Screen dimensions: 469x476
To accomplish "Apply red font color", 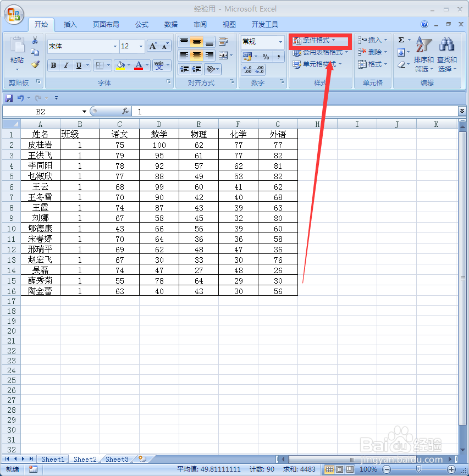I will tap(139, 65).
